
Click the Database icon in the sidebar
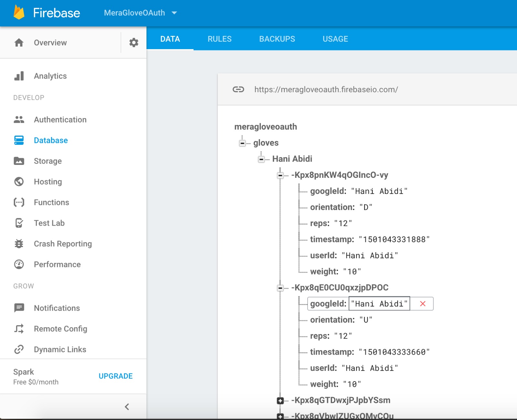pyautogui.click(x=19, y=140)
